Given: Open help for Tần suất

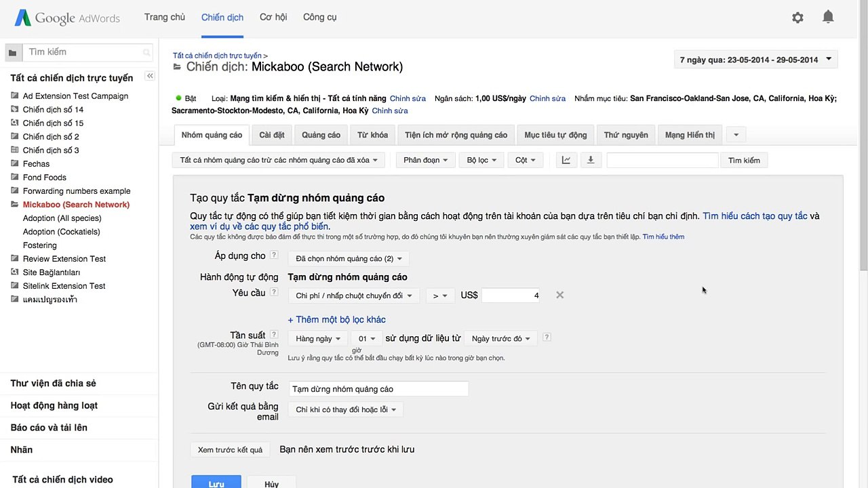Looking at the screenshot, I should click(274, 334).
